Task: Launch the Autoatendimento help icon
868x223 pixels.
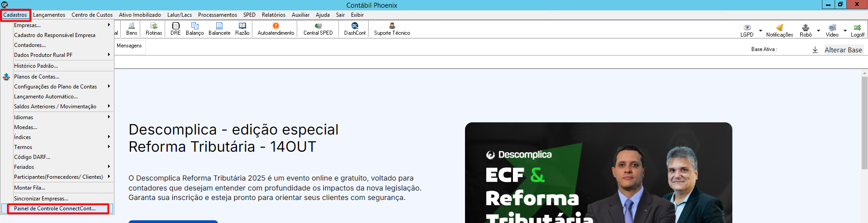Action: tap(276, 29)
